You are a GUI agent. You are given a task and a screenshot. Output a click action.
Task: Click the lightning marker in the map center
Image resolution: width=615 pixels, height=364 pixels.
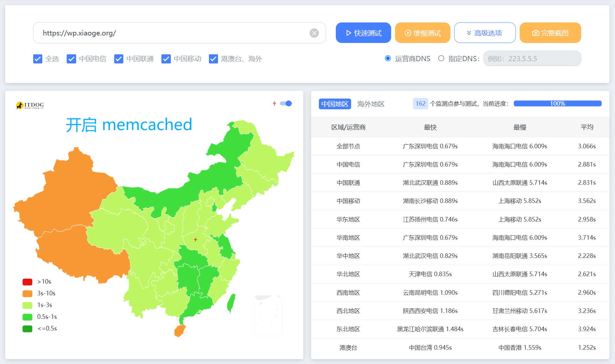(x=196, y=239)
